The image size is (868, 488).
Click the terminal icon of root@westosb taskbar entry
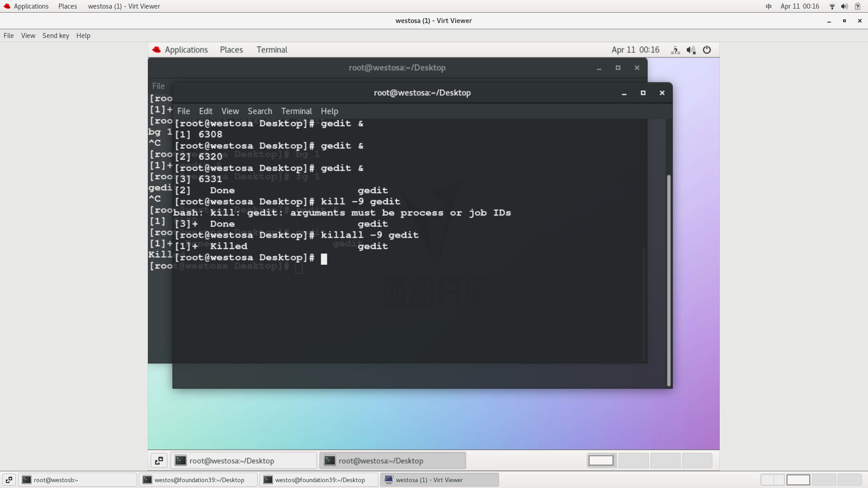(27, 480)
